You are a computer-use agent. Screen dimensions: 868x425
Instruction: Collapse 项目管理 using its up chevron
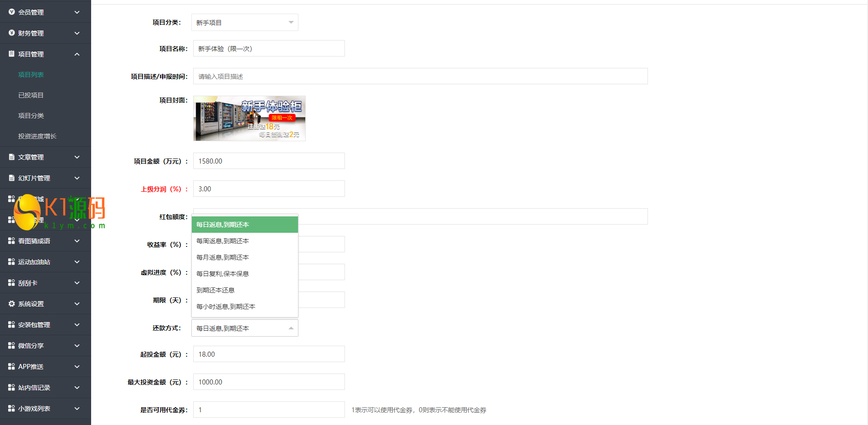click(77, 54)
